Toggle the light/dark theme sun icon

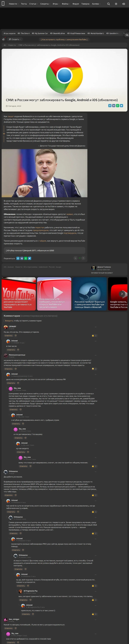(x=116, y=4)
